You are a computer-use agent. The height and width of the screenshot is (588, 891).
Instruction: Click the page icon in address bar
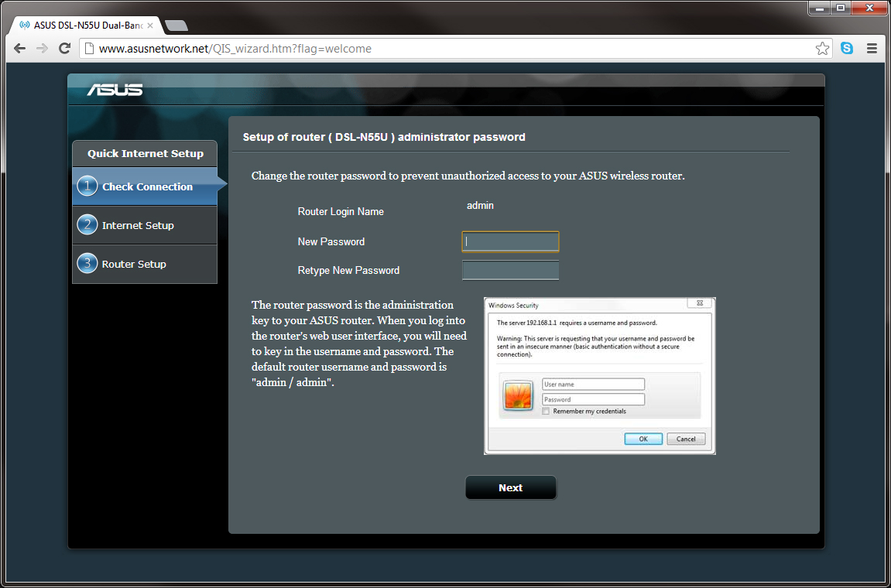pos(89,49)
